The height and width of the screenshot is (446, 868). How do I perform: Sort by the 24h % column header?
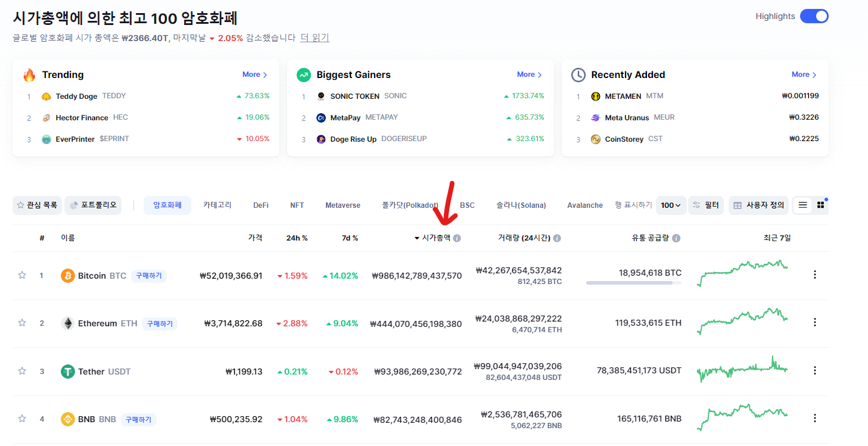pos(297,238)
